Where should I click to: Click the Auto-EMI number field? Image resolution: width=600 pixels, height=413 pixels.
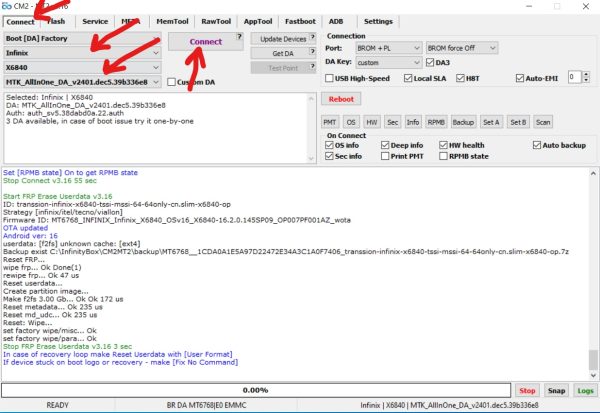pos(574,77)
